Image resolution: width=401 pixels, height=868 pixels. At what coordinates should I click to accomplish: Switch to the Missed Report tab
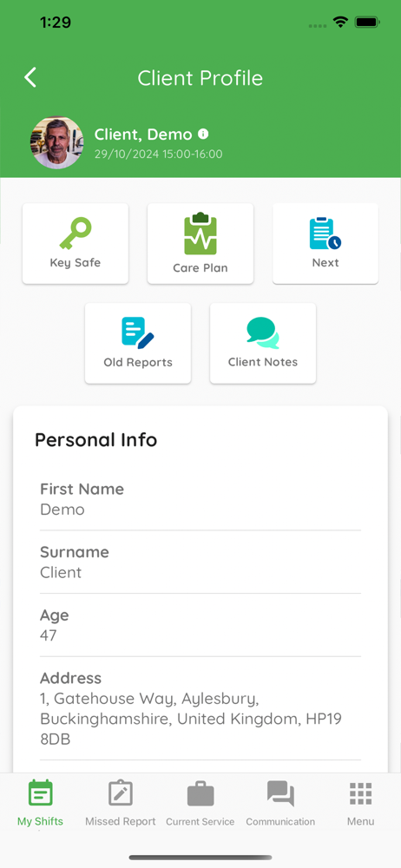click(x=120, y=803)
